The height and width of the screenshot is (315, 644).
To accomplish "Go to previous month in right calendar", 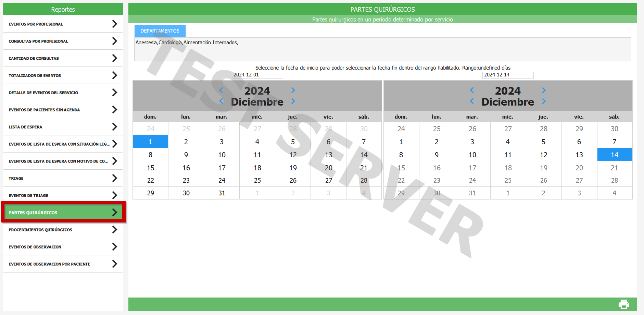I will click(x=472, y=101).
